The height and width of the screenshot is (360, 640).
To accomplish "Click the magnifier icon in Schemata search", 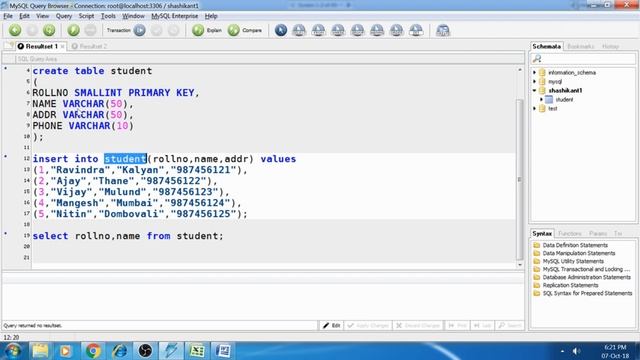I will pos(537,59).
